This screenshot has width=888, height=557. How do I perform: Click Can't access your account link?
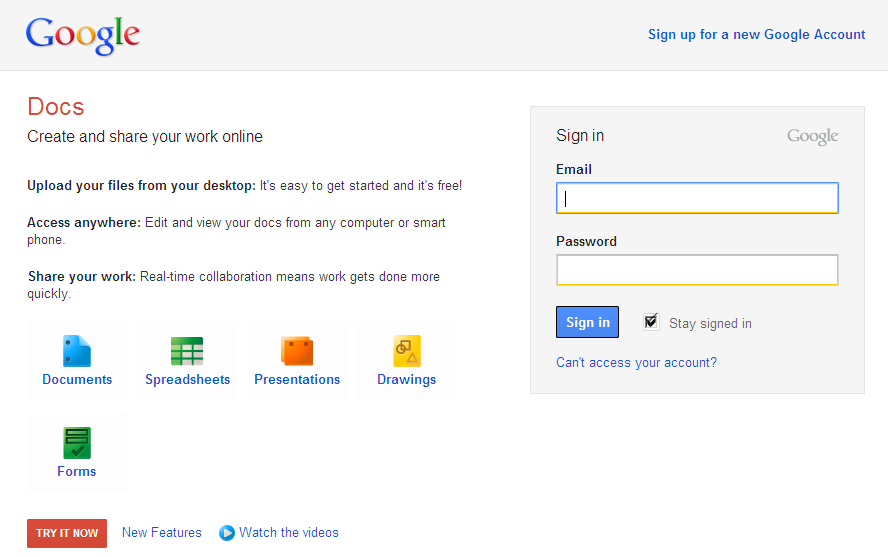click(x=636, y=362)
